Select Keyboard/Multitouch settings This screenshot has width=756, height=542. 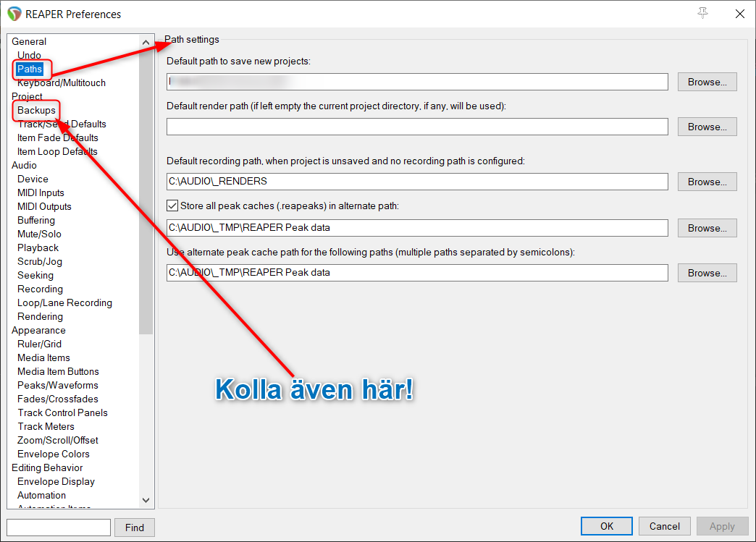tap(62, 82)
